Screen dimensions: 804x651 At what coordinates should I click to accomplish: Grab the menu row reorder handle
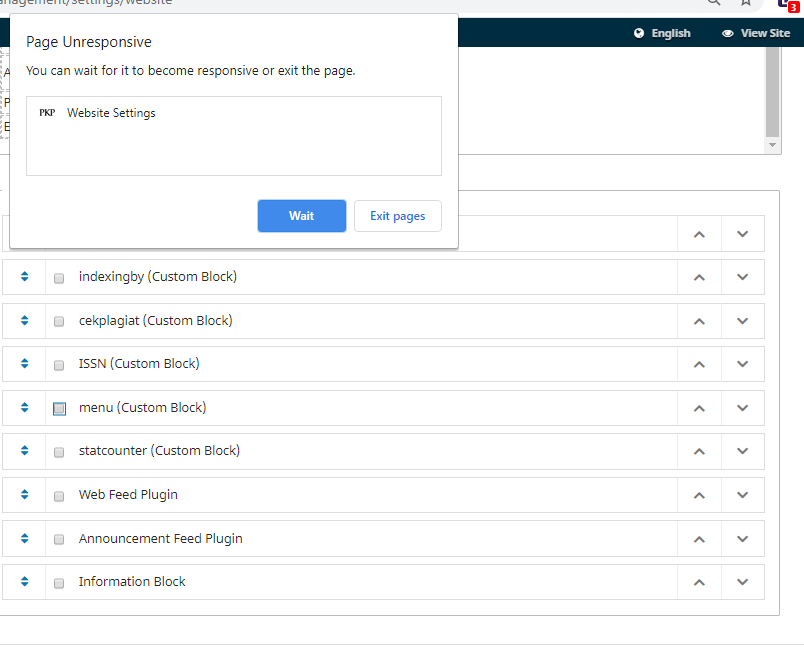tap(24, 408)
